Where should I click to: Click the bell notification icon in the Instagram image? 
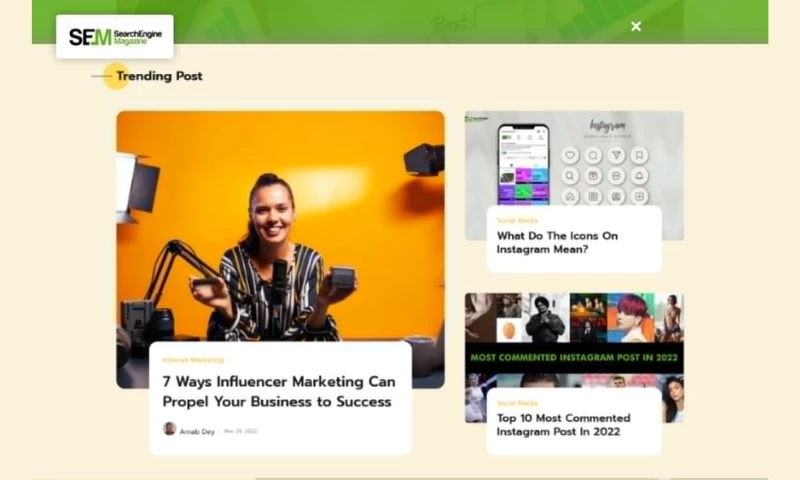639,175
